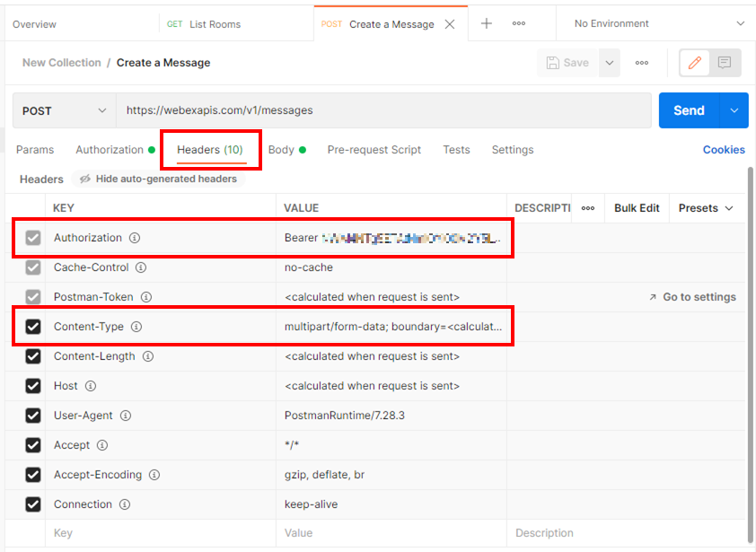Switch to the Body tab

click(x=281, y=150)
